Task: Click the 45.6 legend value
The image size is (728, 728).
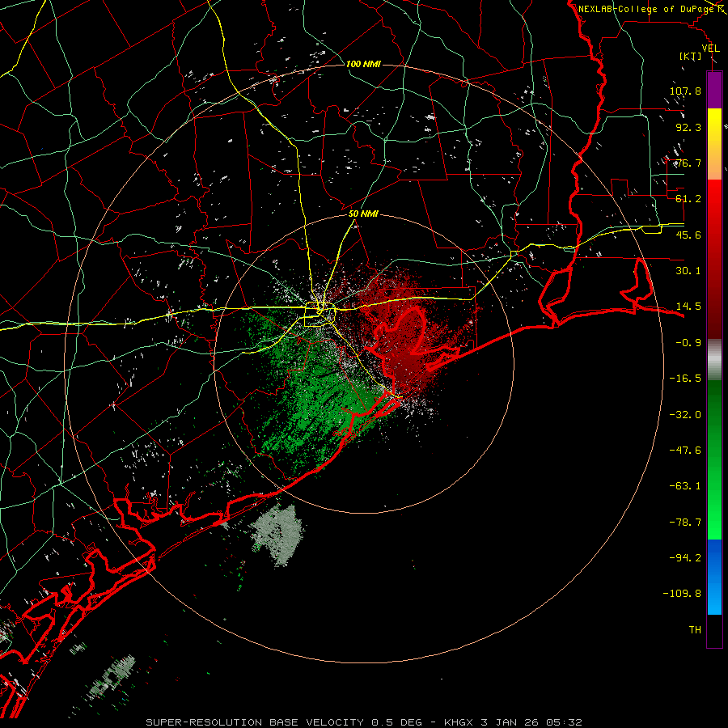Action: click(x=688, y=235)
